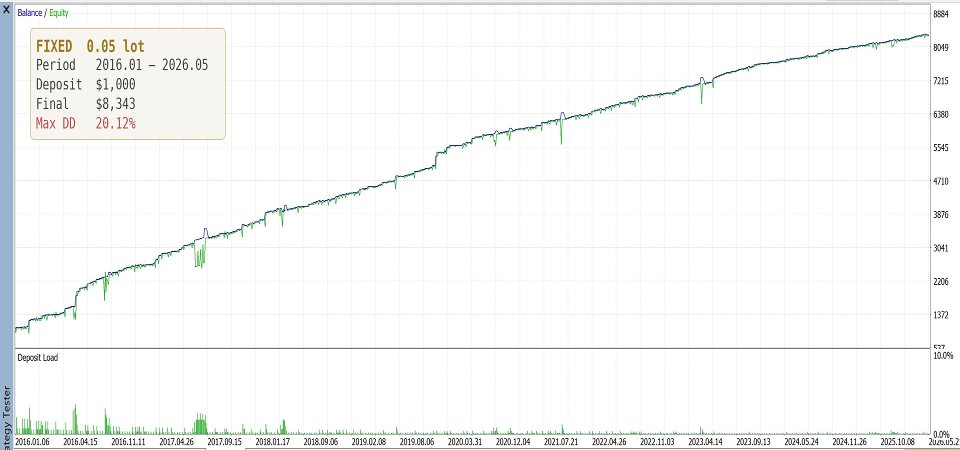Select the 1372 axis value
960x450 pixels.
pyautogui.click(x=940, y=315)
